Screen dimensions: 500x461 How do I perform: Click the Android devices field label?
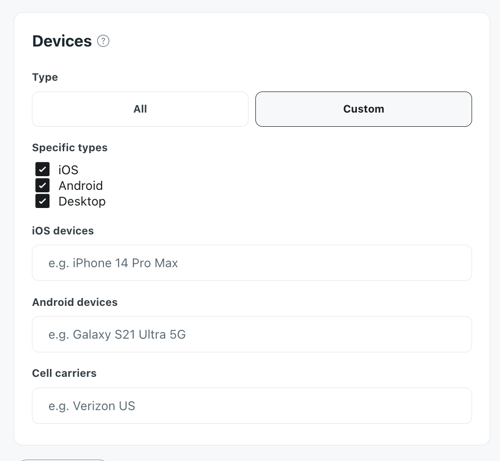pyautogui.click(x=75, y=302)
